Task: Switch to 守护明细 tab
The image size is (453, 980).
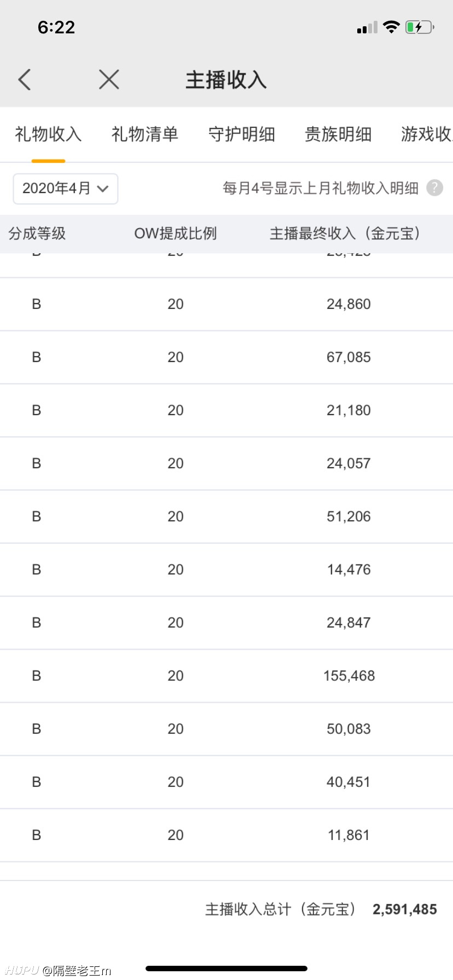Action: point(242,134)
